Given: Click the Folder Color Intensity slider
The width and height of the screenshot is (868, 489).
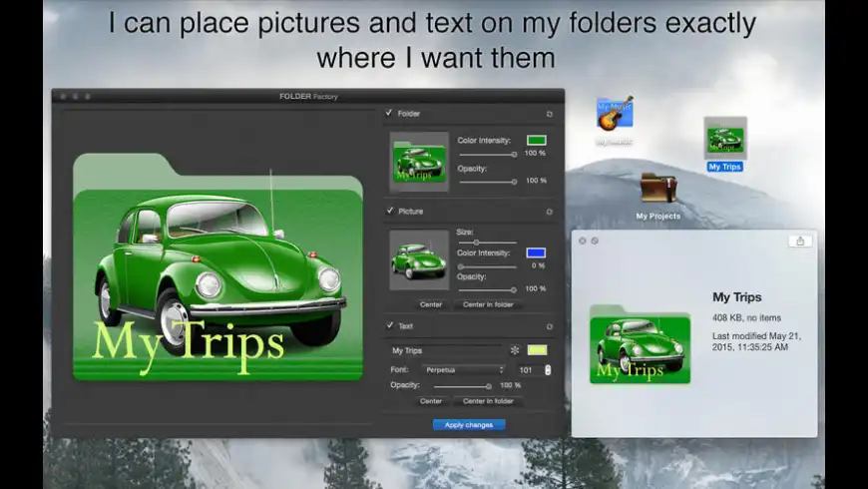Looking at the screenshot, I should (488, 155).
